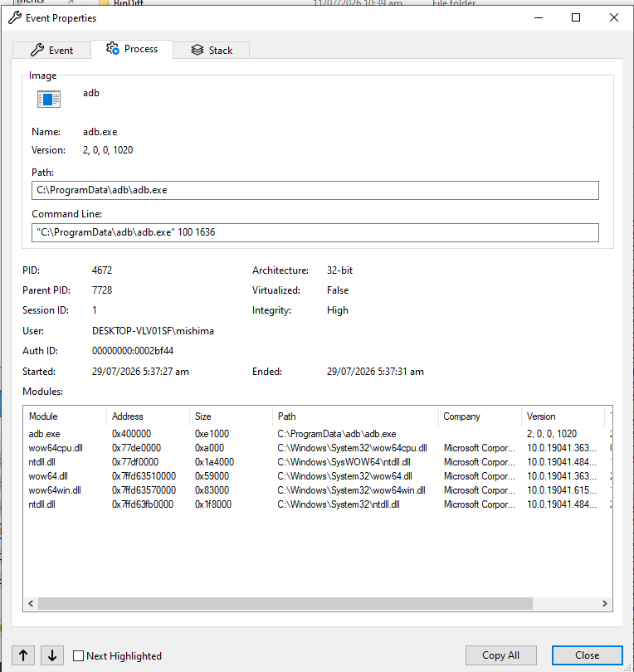Go to previous event with up arrow
Screen dimensions: 634x672
point(23,655)
